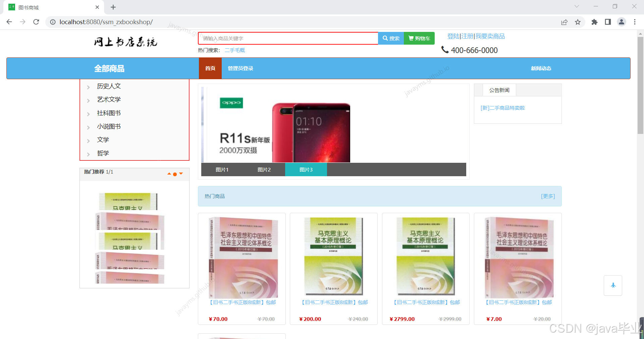Click the browser back arrow
Image resolution: width=644 pixels, height=339 pixels.
pyautogui.click(x=9, y=22)
